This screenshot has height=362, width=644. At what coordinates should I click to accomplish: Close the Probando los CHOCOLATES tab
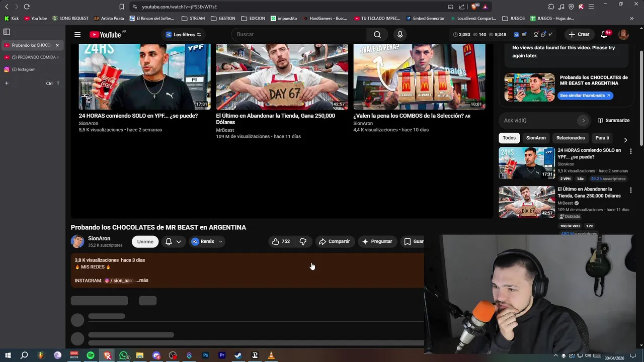(57, 45)
